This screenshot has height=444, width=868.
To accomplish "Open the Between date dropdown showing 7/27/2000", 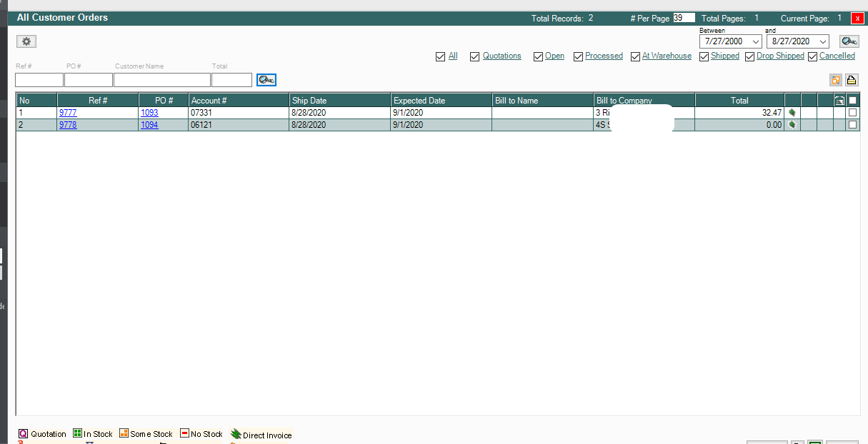I will (x=756, y=41).
